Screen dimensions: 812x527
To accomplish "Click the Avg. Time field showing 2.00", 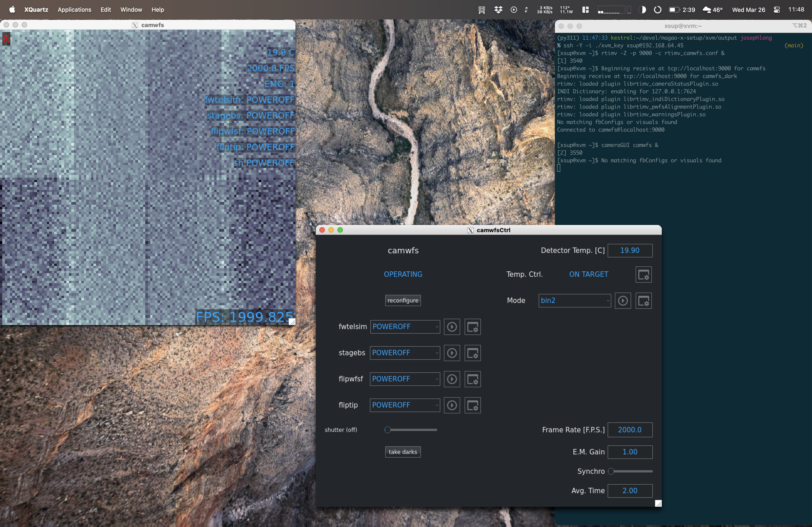I will (630, 491).
